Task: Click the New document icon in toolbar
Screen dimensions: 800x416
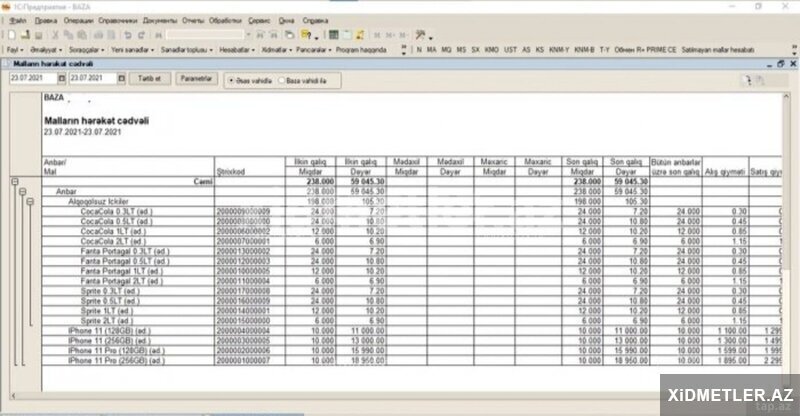Action: pos(8,34)
